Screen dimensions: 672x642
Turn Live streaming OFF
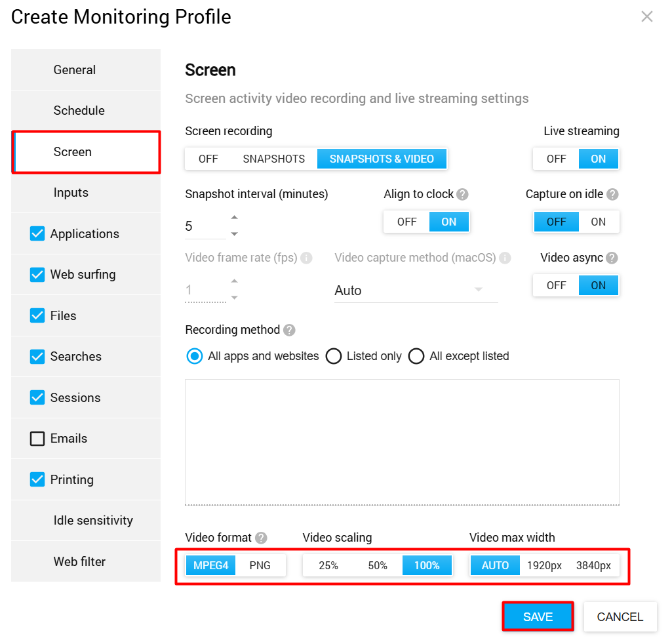[x=556, y=159]
